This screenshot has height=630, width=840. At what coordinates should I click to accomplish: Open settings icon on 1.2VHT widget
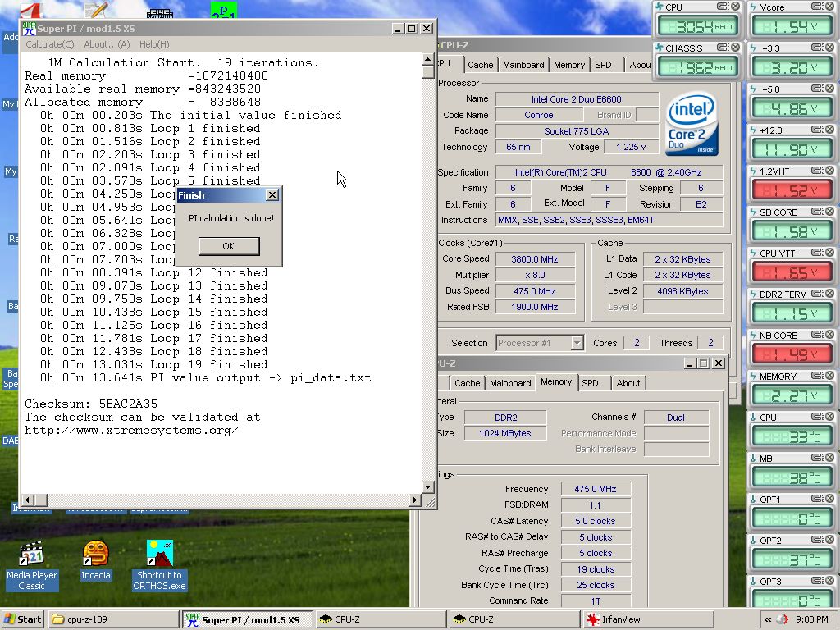[817, 171]
